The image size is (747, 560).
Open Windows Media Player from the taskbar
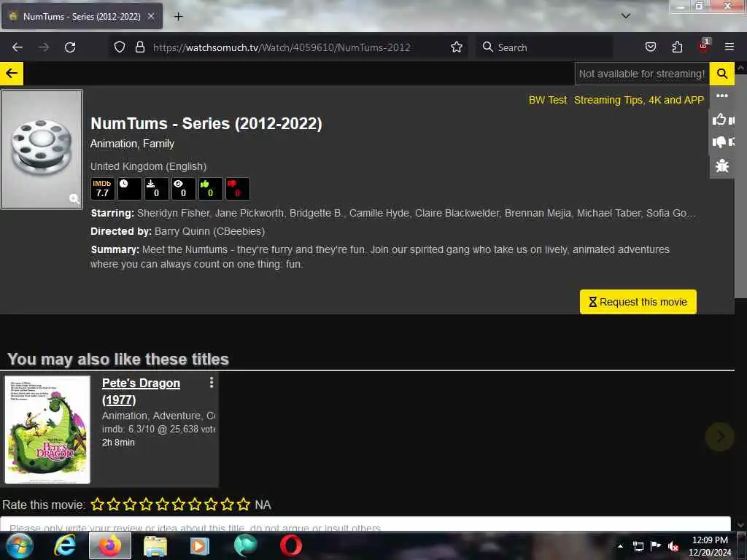pyautogui.click(x=200, y=545)
